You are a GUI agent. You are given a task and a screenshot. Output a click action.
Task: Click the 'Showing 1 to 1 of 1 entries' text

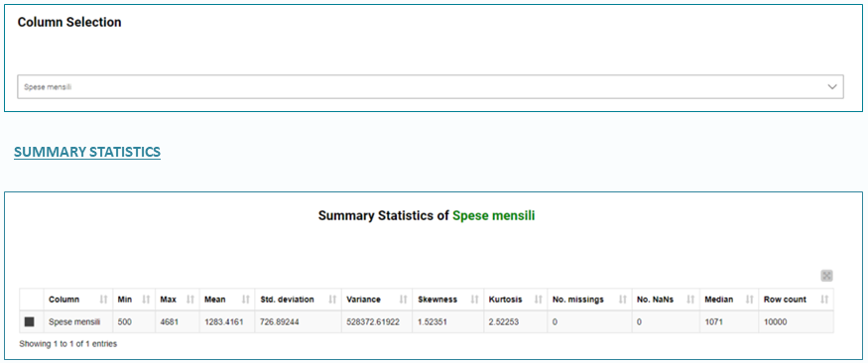[x=68, y=343]
